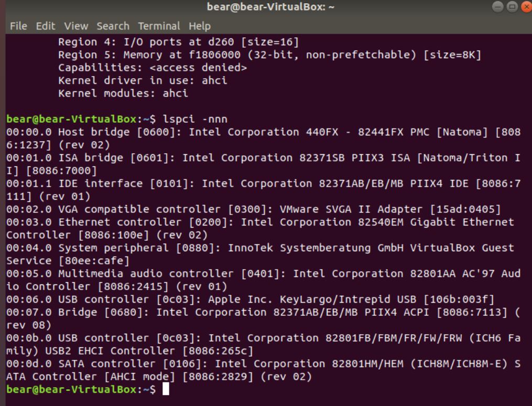Click the 'Kernel modules: ahci' line
This screenshot has height=406, width=532.
pyautogui.click(x=123, y=93)
